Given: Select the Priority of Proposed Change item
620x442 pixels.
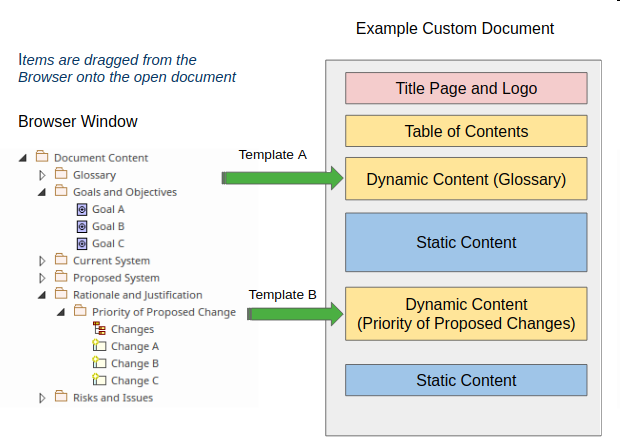Looking at the screenshot, I should point(164,312).
